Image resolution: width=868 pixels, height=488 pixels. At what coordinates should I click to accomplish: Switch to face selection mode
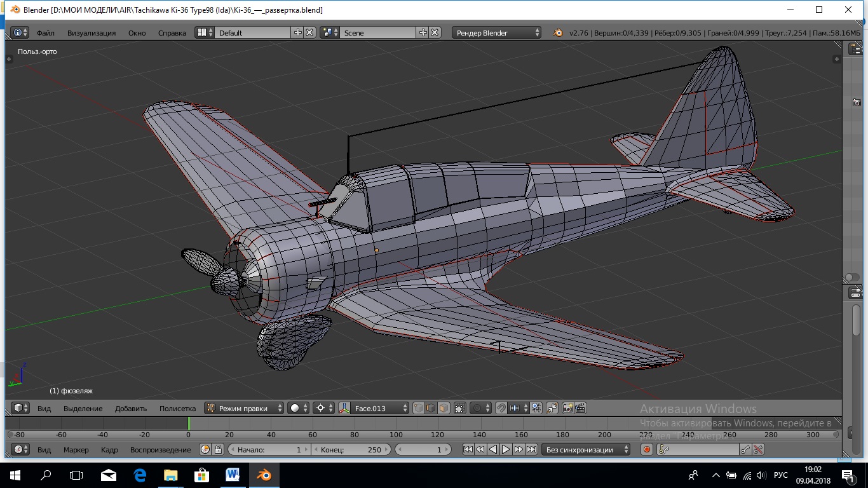pyautogui.click(x=444, y=409)
